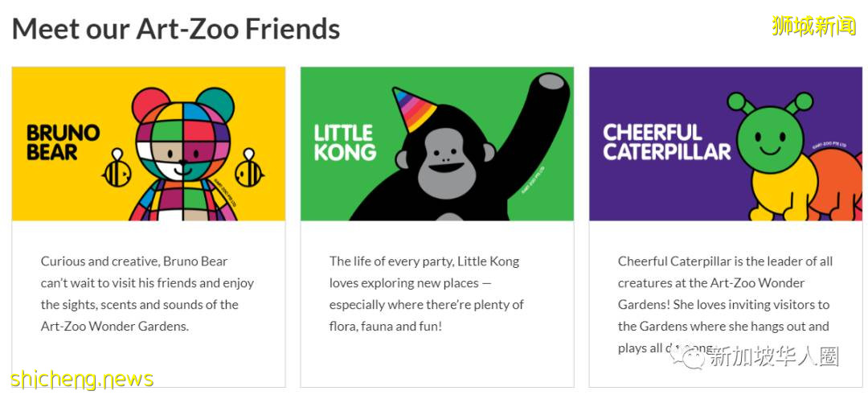Screen dimensions: 868x395
Task: Click the Little Kong description paragraph
Action: pos(426,294)
